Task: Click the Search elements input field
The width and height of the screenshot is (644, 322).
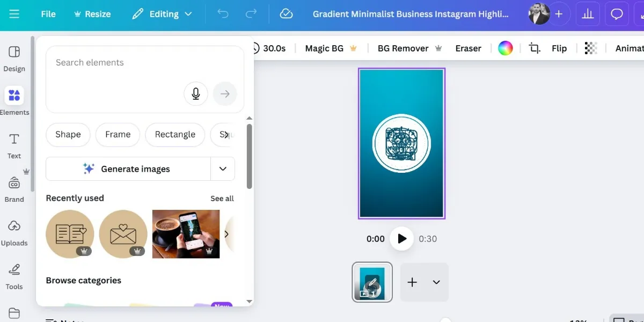Action: 145,79
